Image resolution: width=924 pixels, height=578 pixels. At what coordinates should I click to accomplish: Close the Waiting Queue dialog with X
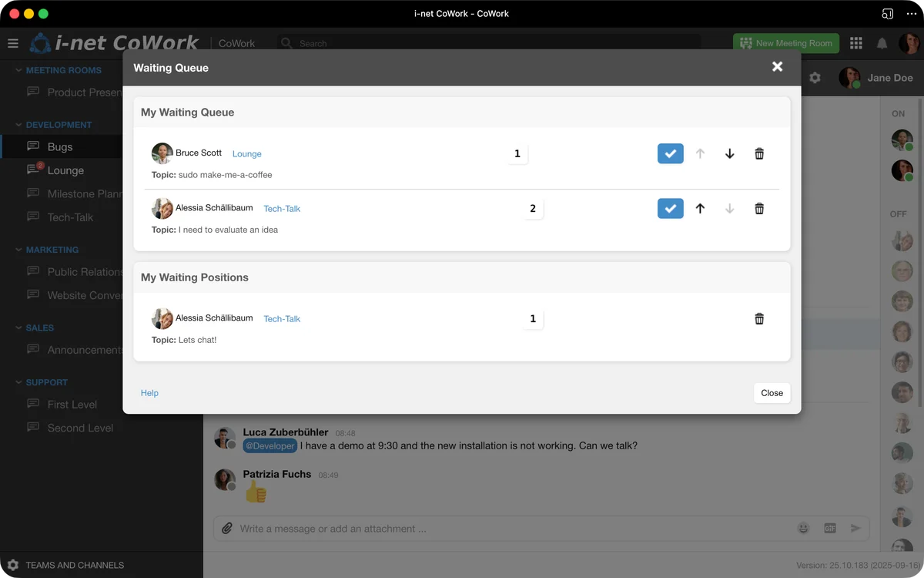click(x=777, y=67)
